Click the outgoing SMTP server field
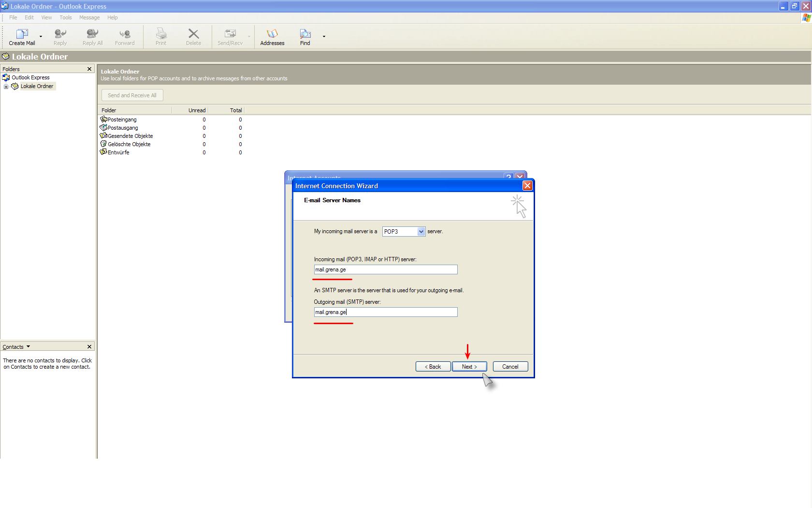Viewport: 812px width, 508px height. pos(385,312)
